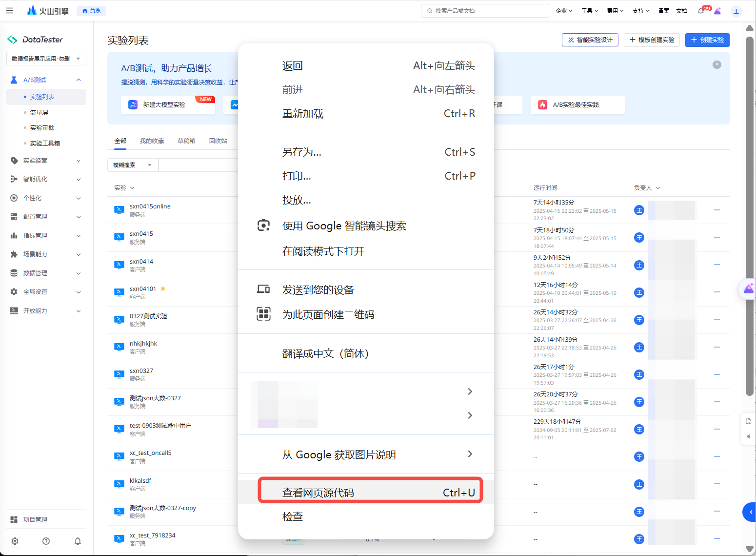The width and height of the screenshot is (756, 556).
Task: Click the 火山引擎 logo
Action: (48, 10)
